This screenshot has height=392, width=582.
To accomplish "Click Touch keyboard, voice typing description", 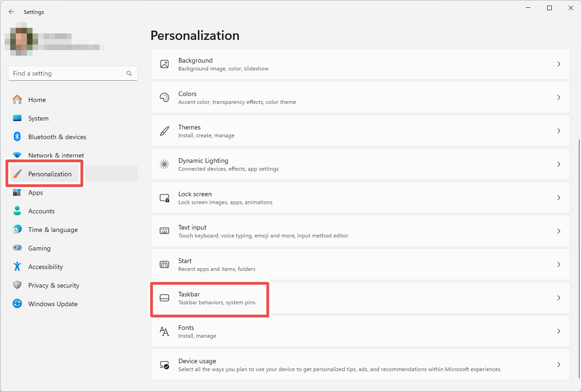I will pyautogui.click(x=263, y=236).
